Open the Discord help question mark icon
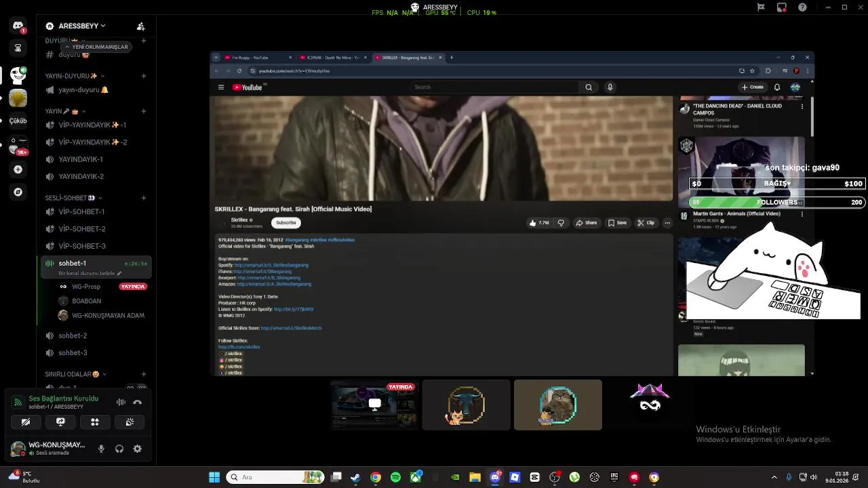The height and width of the screenshot is (488, 868). click(x=802, y=7)
